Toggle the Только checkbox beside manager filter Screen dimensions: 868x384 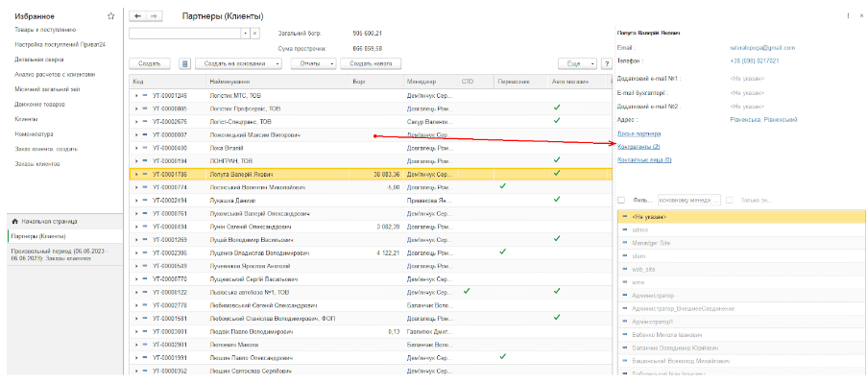coord(731,200)
